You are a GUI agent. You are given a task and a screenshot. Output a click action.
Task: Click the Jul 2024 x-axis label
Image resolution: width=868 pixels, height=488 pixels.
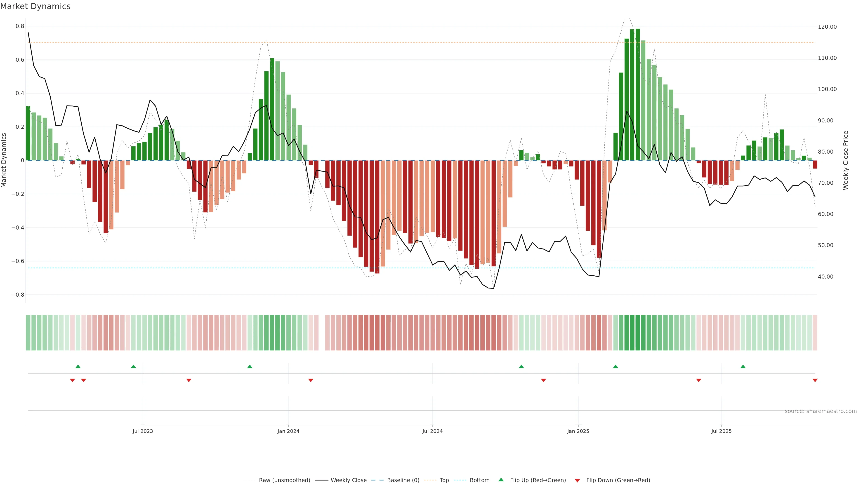(x=432, y=431)
